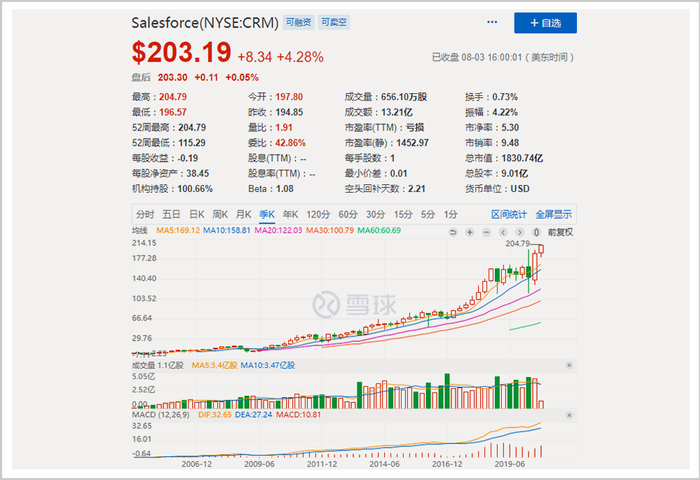Switch to the 15分 chart tab

403,215
